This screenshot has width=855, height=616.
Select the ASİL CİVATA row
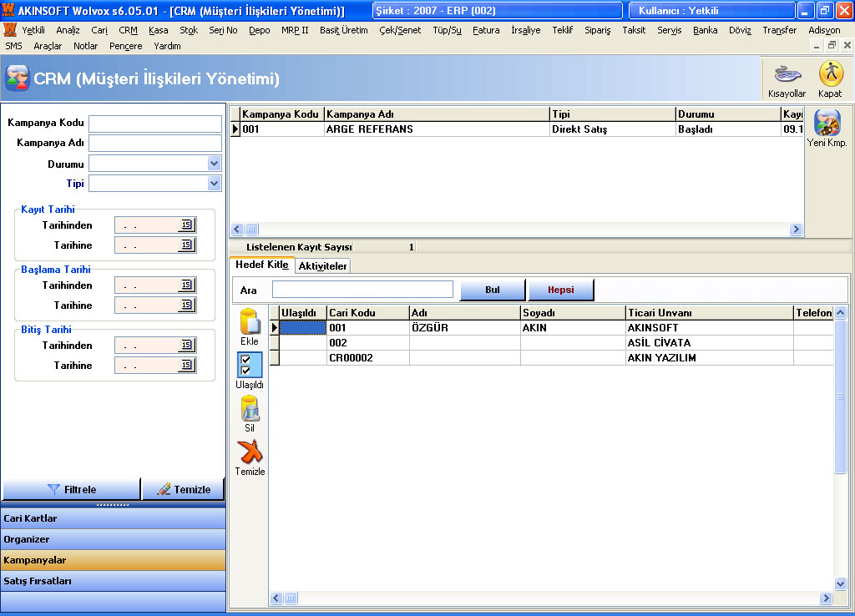click(x=552, y=343)
